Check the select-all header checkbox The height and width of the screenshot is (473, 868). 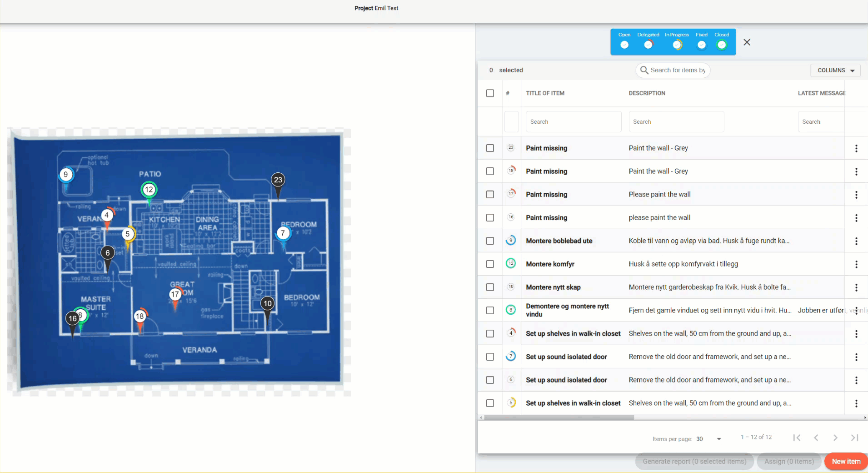(490, 93)
